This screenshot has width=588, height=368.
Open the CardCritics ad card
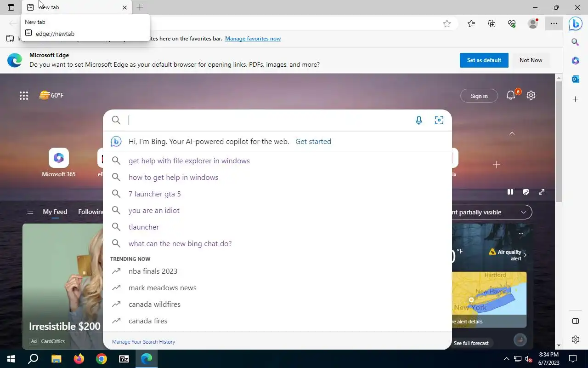point(63,286)
